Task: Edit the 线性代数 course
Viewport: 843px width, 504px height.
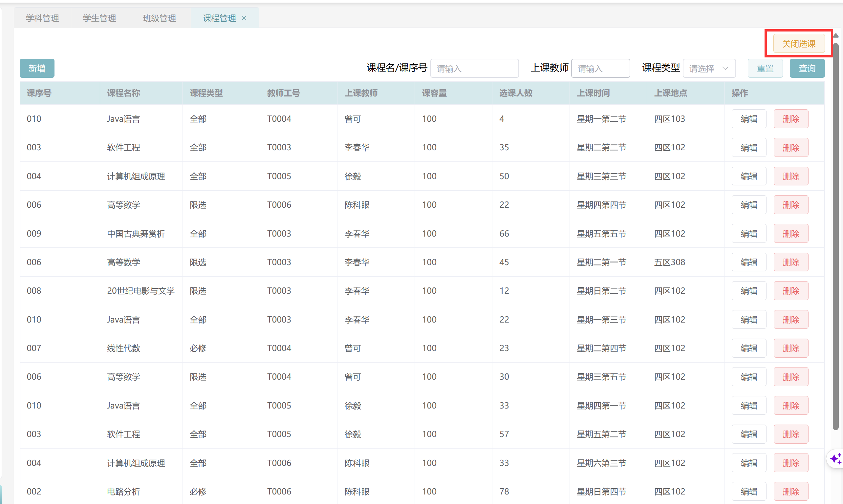Action: pos(749,348)
